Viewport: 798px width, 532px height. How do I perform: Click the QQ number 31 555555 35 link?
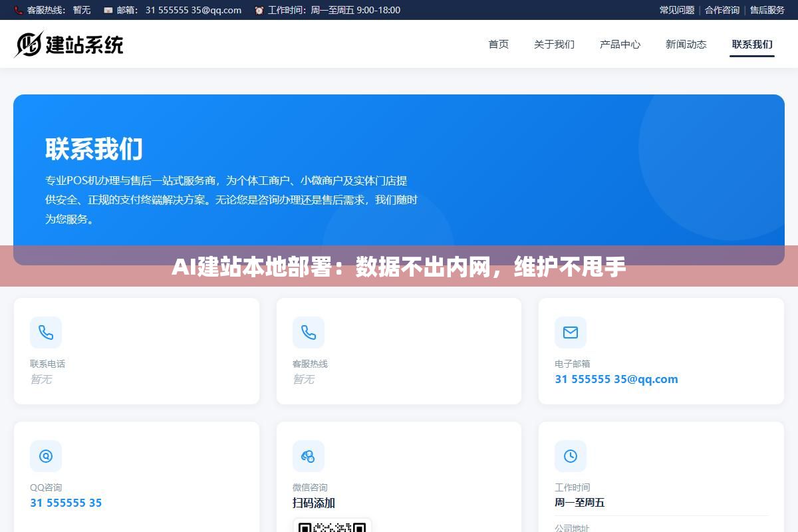(66, 503)
